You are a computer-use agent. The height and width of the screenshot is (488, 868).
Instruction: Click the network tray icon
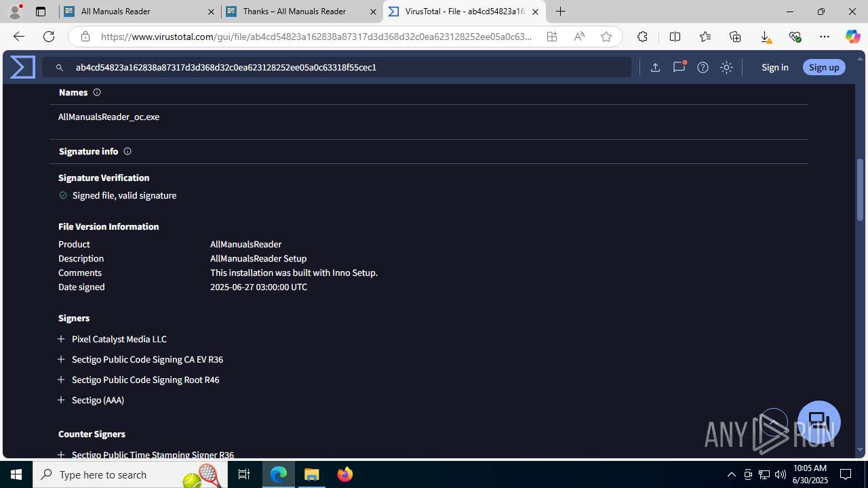point(764,474)
